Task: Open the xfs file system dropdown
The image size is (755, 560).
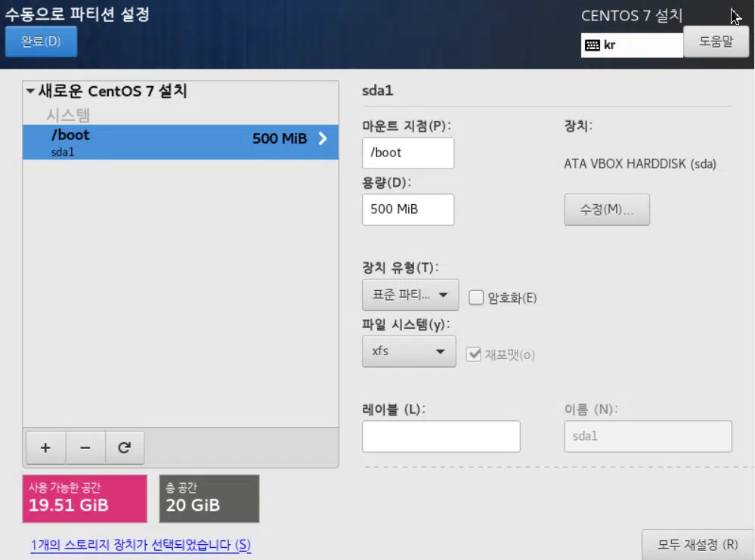Action: (x=409, y=351)
